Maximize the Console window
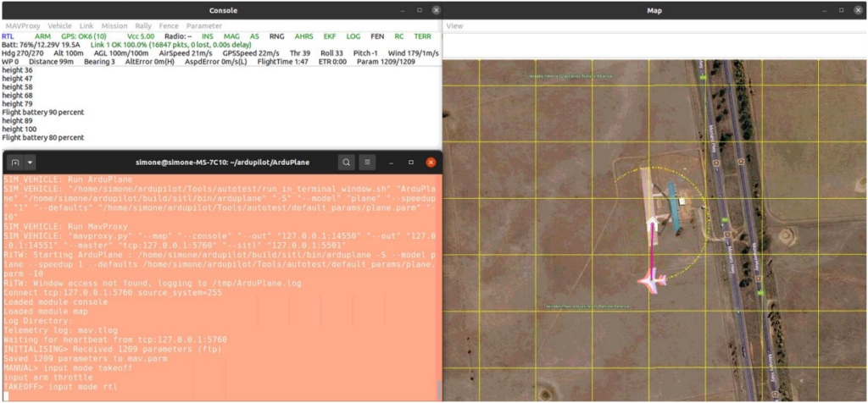 point(419,10)
